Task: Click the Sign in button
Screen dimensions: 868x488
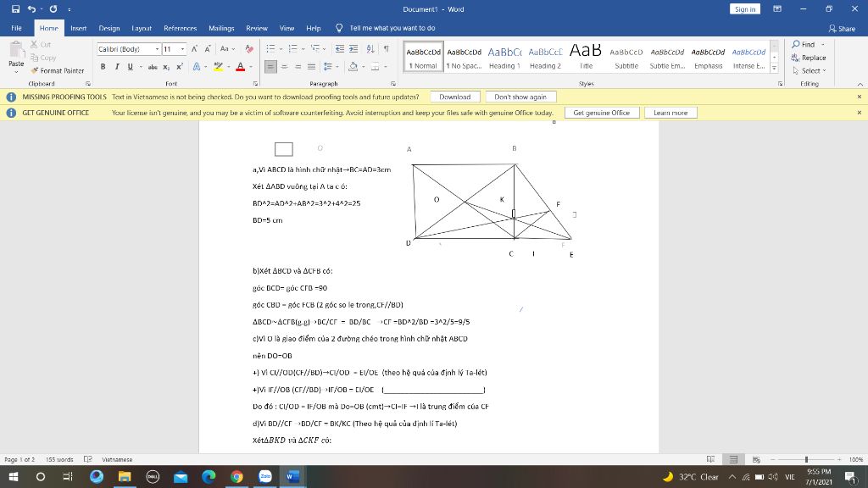Action: (x=745, y=8)
